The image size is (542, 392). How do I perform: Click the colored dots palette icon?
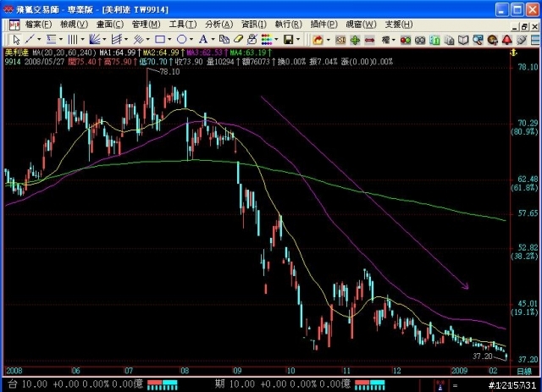[x=267, y=40]
